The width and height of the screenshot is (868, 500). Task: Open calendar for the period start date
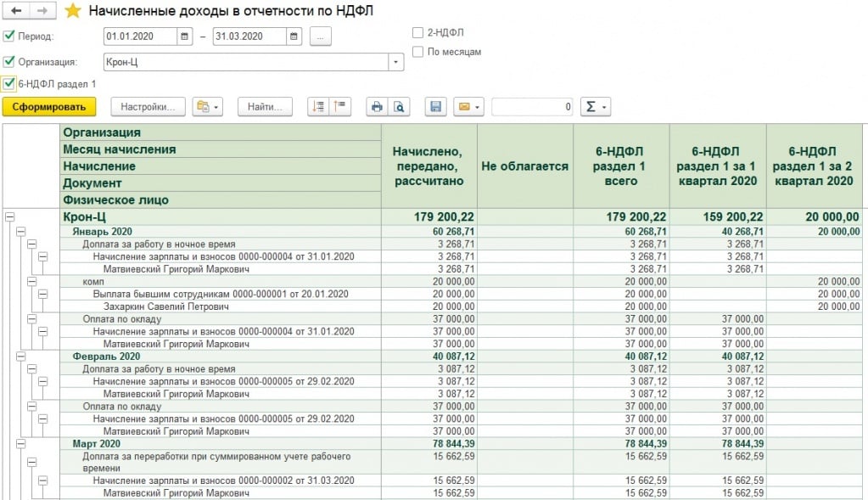[x=185, y=37]
